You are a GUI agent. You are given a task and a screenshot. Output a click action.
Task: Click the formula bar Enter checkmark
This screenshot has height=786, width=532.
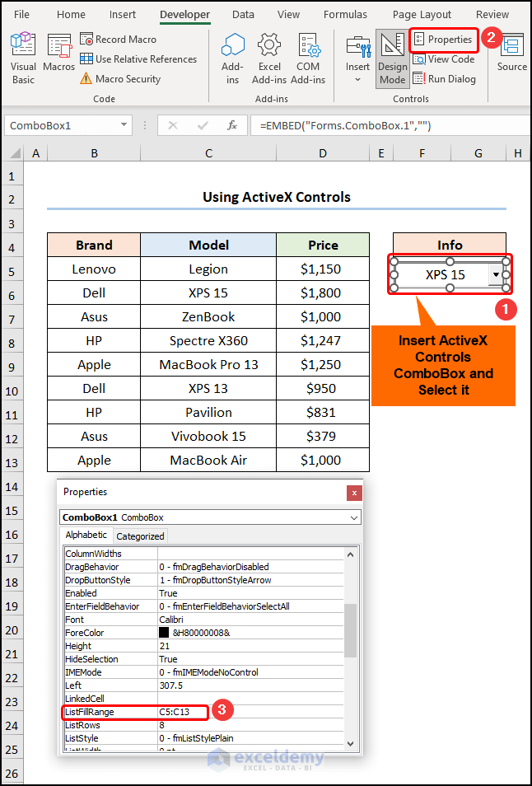click(203, 126)
